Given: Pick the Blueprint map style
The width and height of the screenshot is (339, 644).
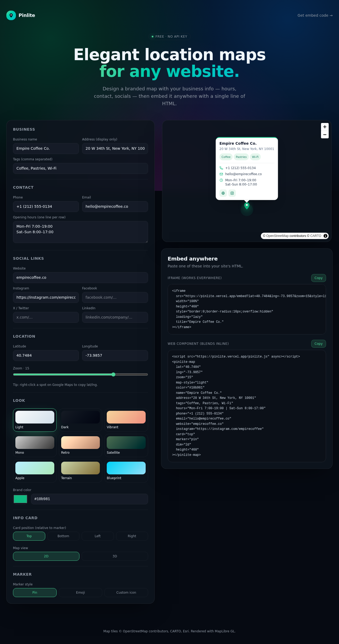Looking at the screenshot, I should (126, 471).
